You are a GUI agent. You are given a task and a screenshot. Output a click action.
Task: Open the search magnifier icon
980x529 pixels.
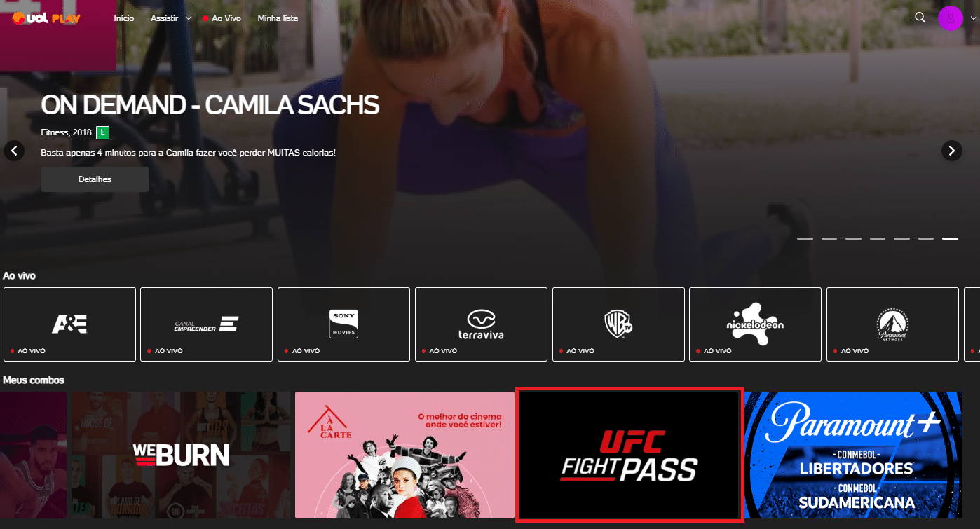[x=920, y=18]
